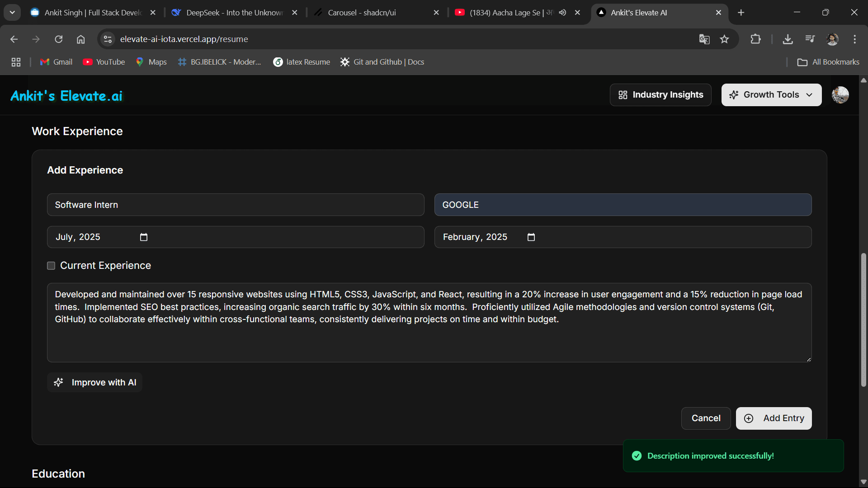Open browser downloads
The width and height of the screenshot is (868, 488).
click(x=788, y=39)
